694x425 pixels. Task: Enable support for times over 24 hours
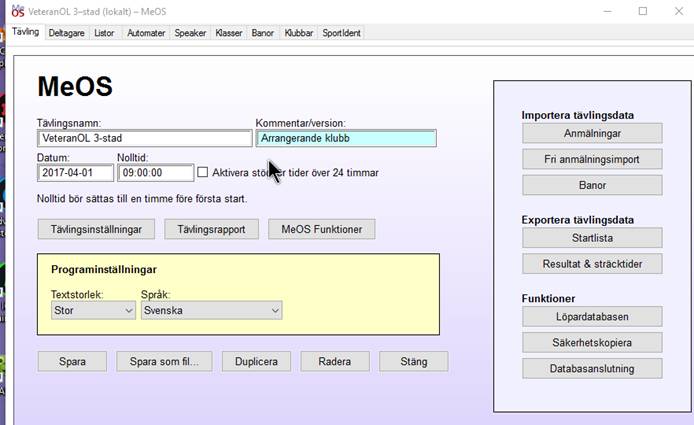[202, 172]
